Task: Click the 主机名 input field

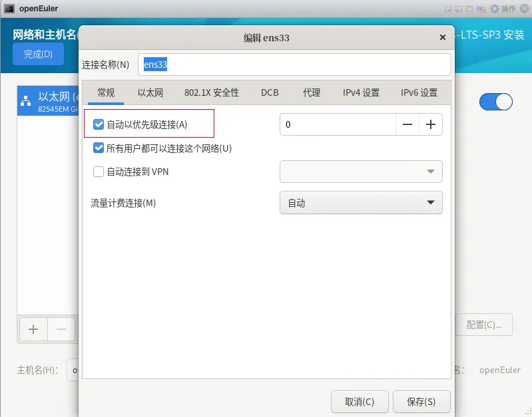Action: (73, 370)
